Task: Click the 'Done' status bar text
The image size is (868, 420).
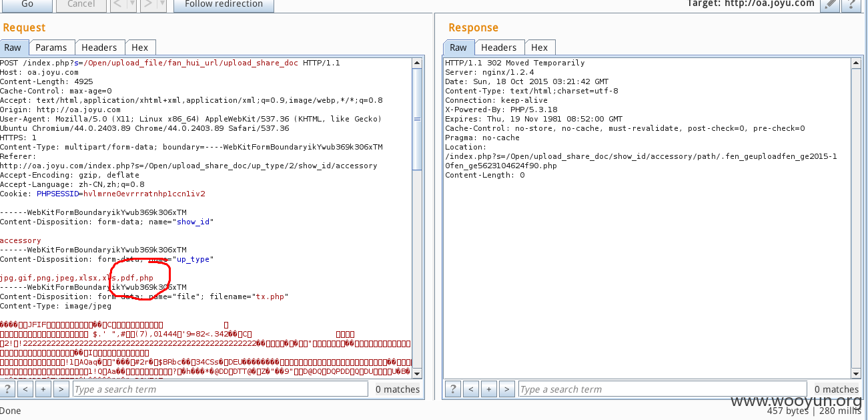Action: pyautogui.click(x=11, y=411)
